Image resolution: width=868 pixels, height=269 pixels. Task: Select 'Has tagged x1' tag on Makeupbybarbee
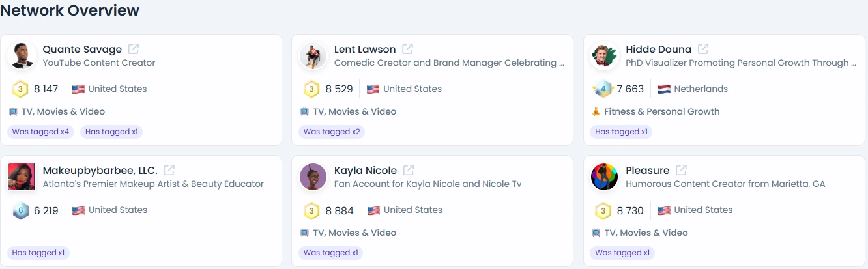(38, 253)
